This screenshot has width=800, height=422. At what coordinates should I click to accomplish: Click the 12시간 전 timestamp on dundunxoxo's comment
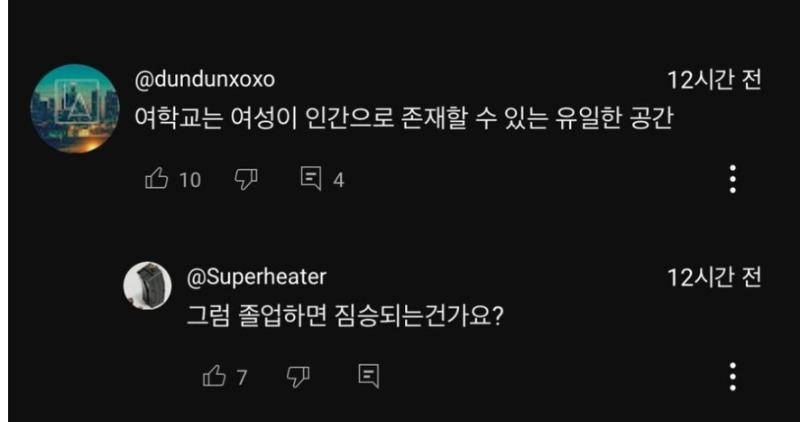coord(715,81)
